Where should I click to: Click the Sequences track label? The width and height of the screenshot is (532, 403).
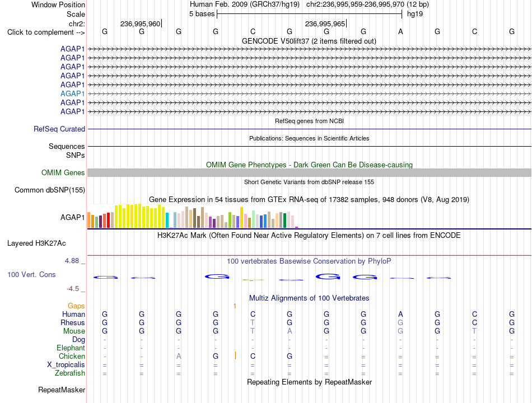(67, 146)
